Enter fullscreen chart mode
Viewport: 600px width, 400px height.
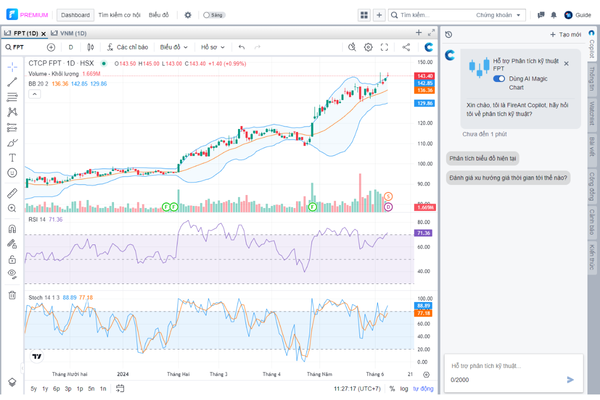pyautogui.click(x=384, y=47)
